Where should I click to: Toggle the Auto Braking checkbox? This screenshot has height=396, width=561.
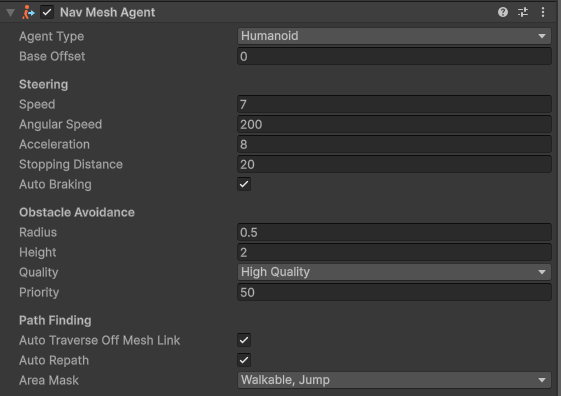[x=244, y=184]
